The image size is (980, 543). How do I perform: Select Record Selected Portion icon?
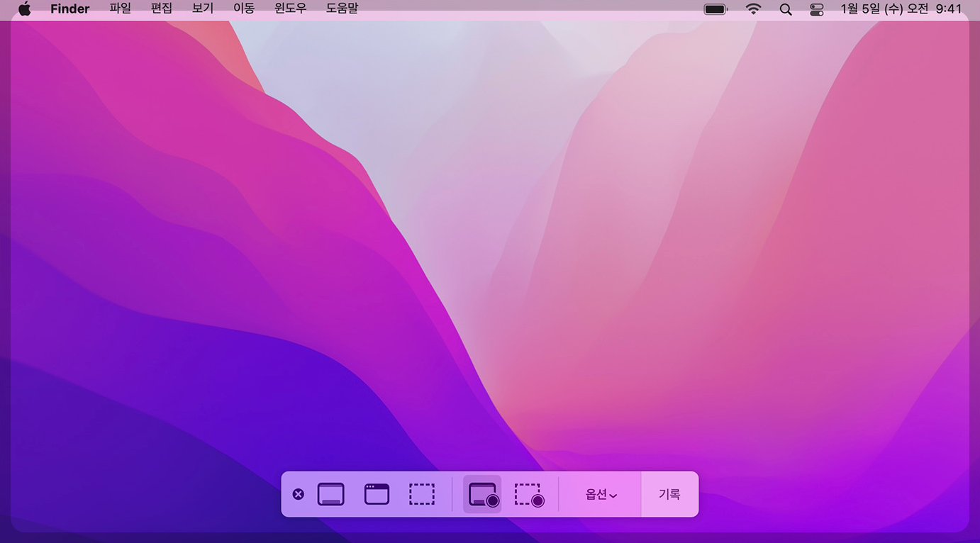click(529, 494)
